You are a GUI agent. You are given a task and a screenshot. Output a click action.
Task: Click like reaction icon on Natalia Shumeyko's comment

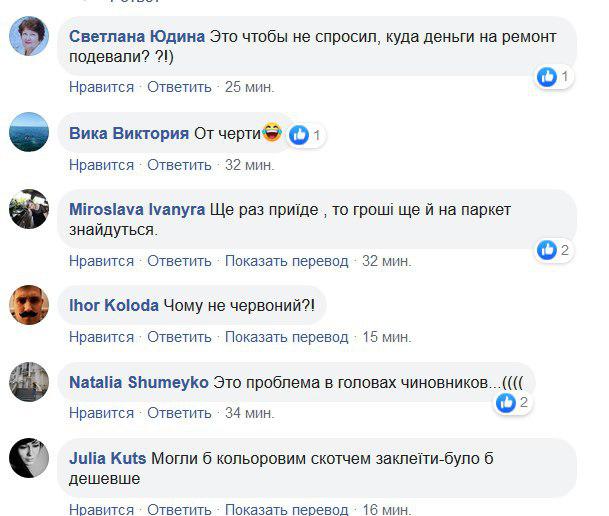click(x=506, y=403)
